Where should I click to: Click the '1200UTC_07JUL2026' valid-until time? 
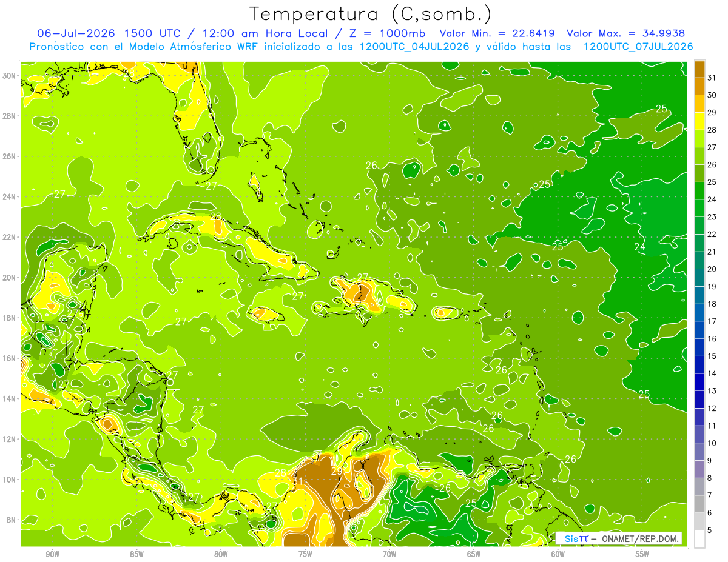[638, 46]
